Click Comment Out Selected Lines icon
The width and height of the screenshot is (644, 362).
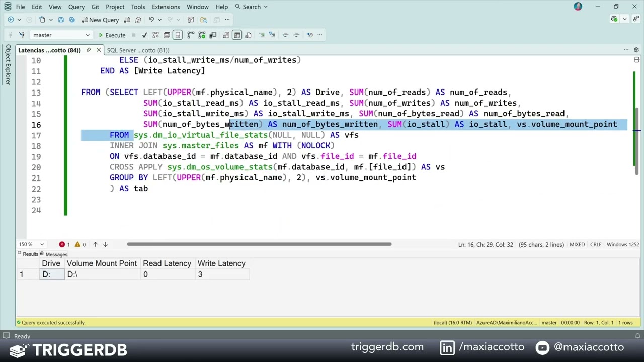[261, 35]
